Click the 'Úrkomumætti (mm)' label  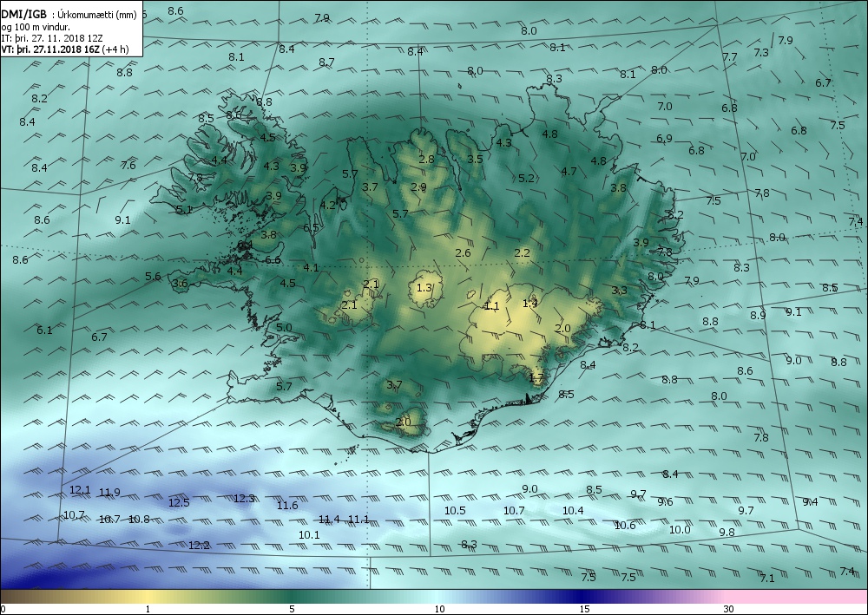tap(97, 16)
